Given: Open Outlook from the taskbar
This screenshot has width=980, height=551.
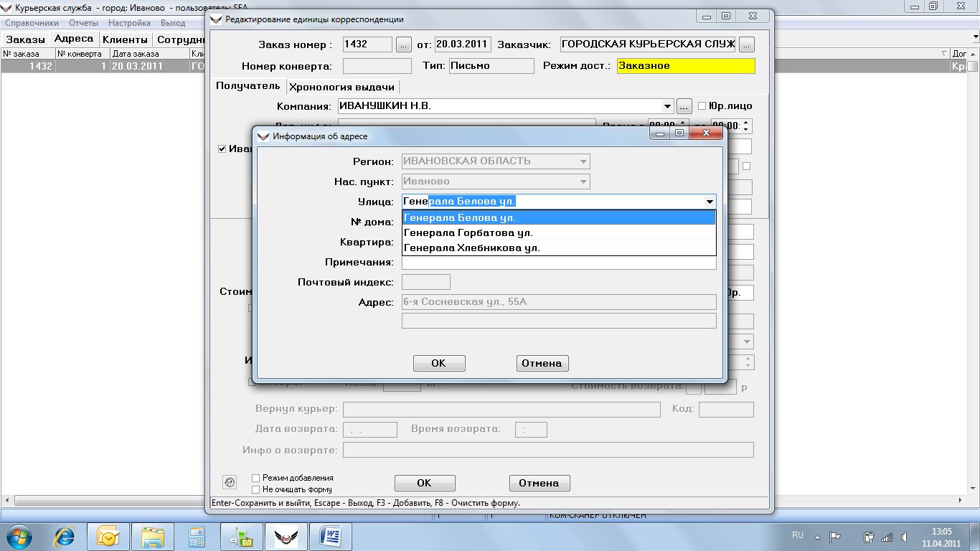Looking at the screenshot, I should [x=108, y=536].
